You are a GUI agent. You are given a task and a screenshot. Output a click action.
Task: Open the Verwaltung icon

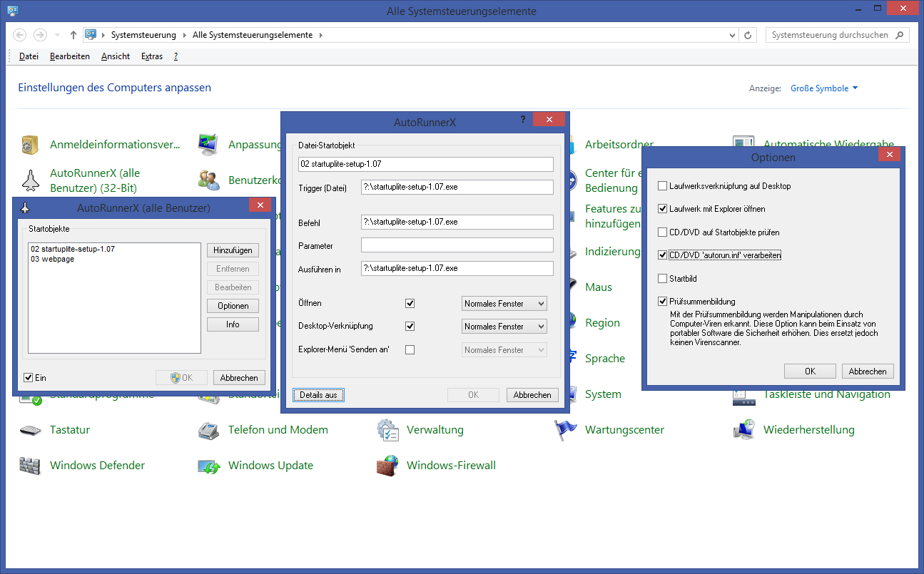tap(387, 430)
